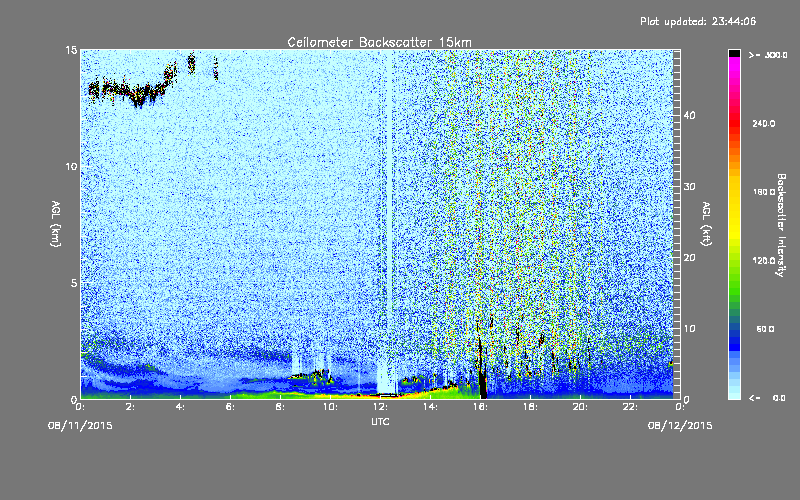
Task: Select the 60.0 colorbar value
Action: click(x=765, y=330)
